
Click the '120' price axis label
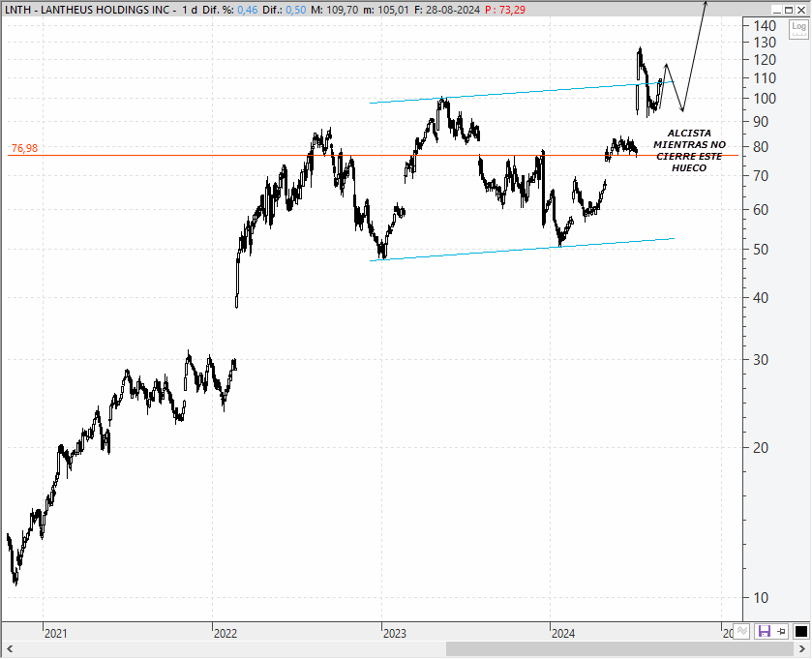click(x=765, y=60)
